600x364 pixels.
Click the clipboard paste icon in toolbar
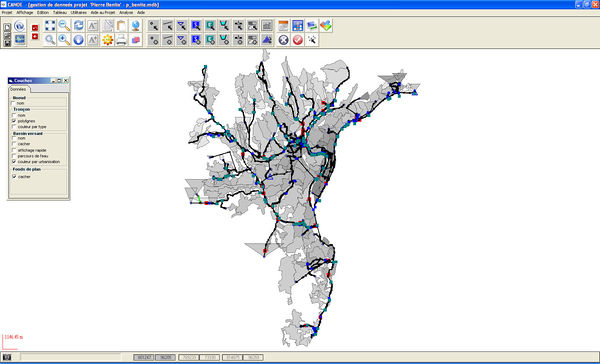122,26
